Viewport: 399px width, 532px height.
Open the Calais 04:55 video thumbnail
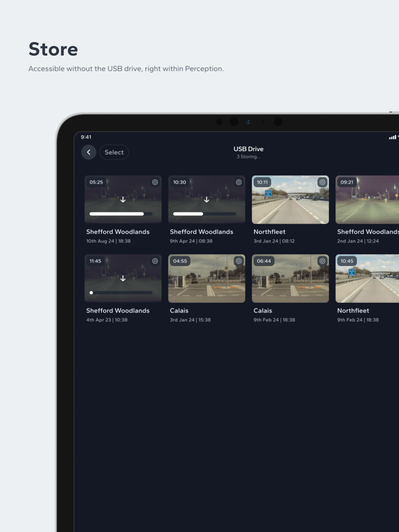[x=206, y=278]
